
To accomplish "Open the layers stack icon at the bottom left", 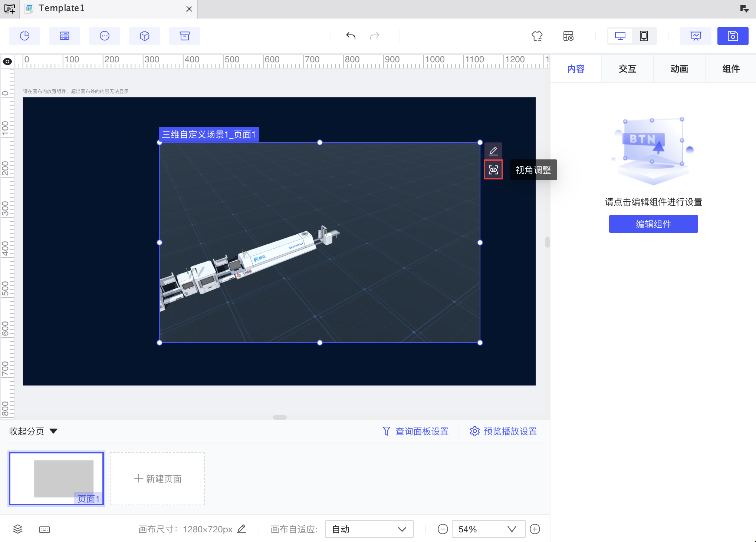I will [x=18, y=529].
